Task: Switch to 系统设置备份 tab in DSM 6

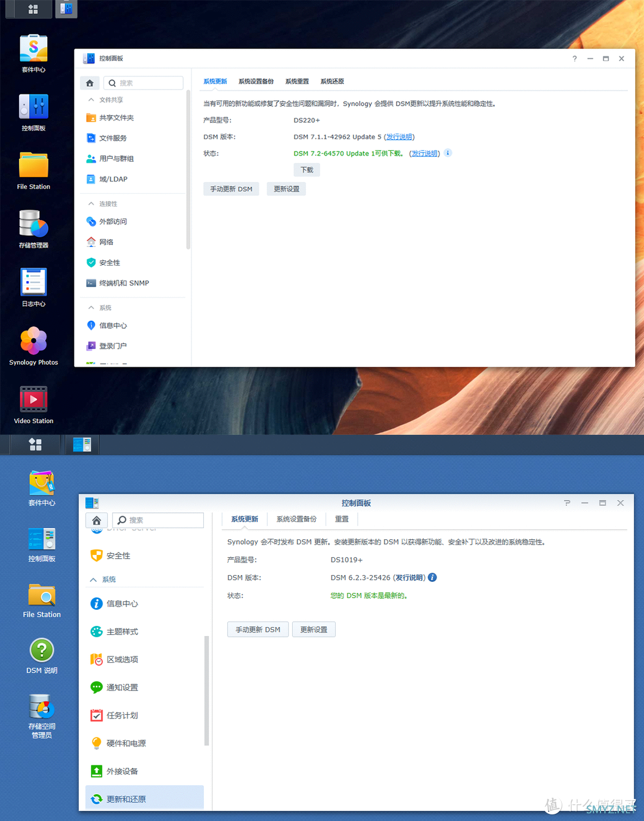Action: point(296,519)
